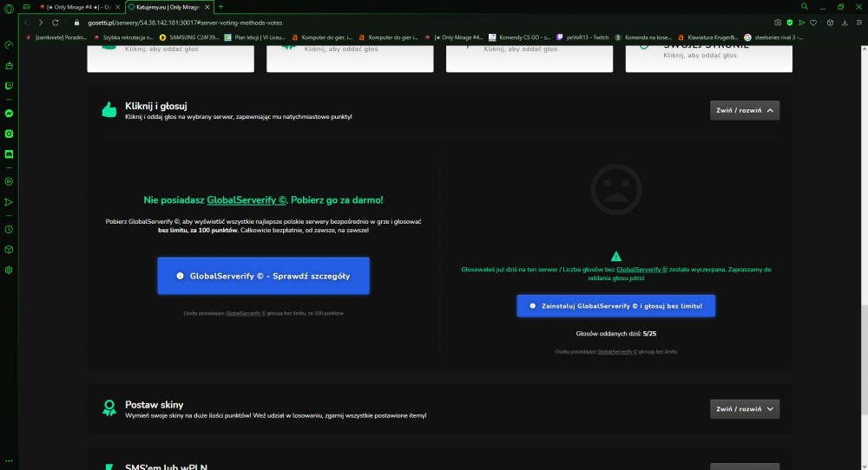
Task: Click the Twitch icon in sidebar
Action: pos(9,86)
